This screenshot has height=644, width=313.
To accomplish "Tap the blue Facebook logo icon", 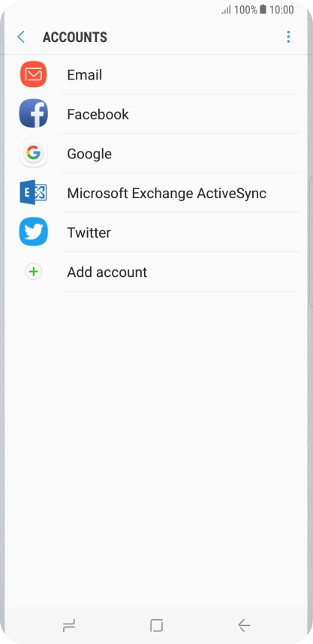I will [x=33, y=114].
